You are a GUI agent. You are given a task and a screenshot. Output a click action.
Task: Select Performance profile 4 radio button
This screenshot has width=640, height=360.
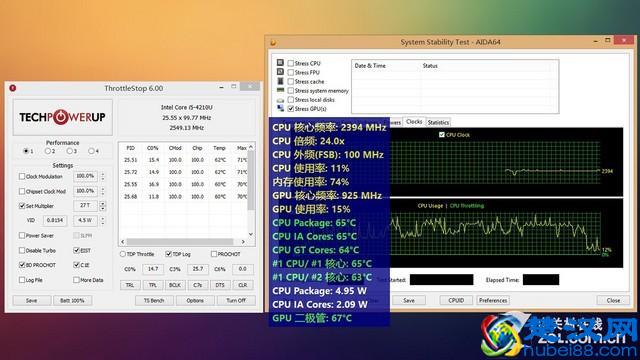point(91,151)
